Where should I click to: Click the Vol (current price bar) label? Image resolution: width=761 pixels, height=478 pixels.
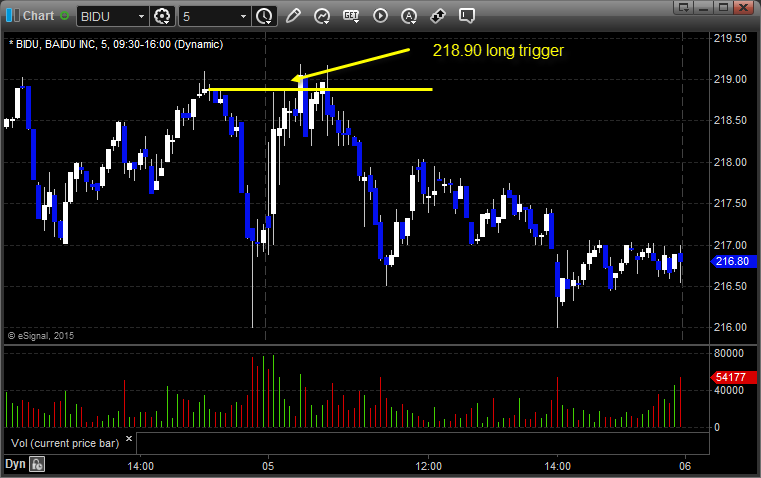(65, 443)
